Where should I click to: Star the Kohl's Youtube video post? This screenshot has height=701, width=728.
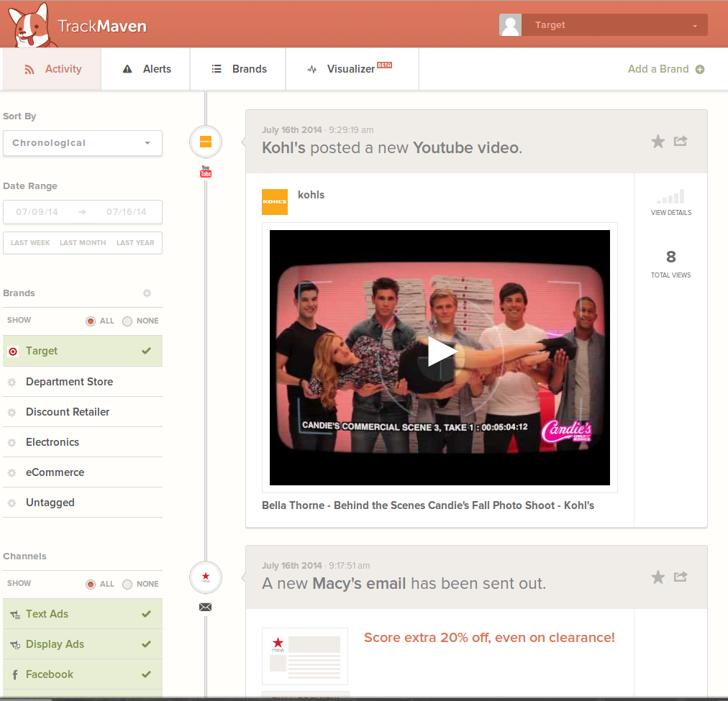pos(658,141)
